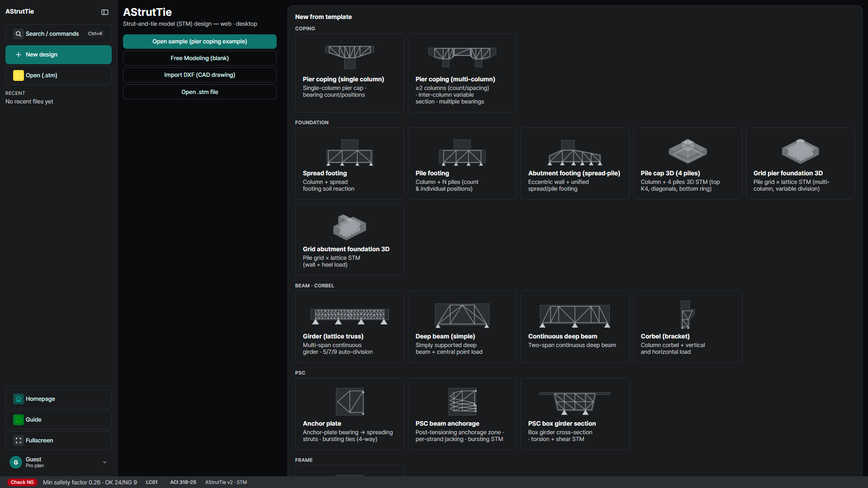Start Free Modeling (blank)
Viewport: 868px width, 488px height.
pyautogui.click(x=200, y=58)
